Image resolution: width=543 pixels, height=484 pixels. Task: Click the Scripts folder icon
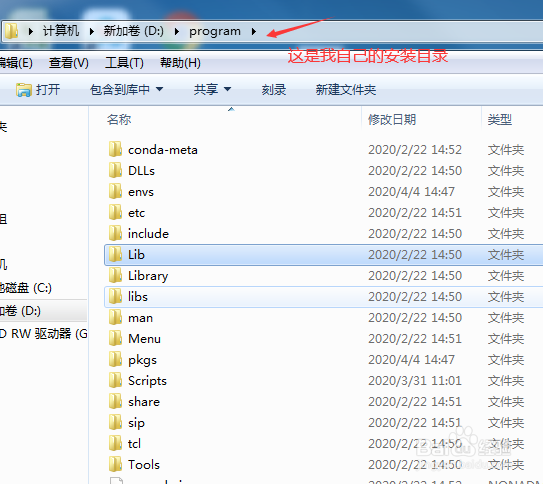coord(115,380)
